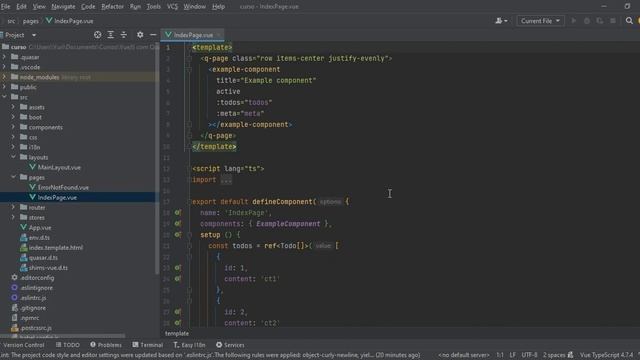Expand the boot folder

tap(13, 117)
